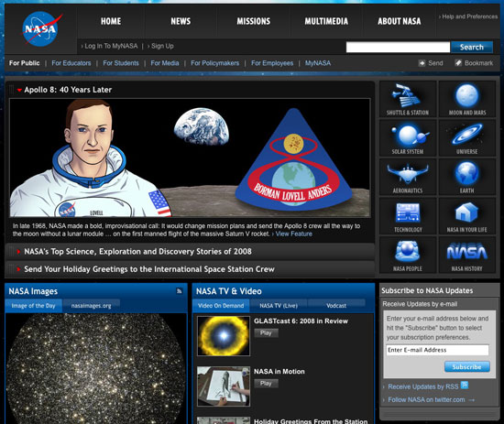Play the NASA in Motion video
This screenshot has width=504, height=424.
point(266,384)
